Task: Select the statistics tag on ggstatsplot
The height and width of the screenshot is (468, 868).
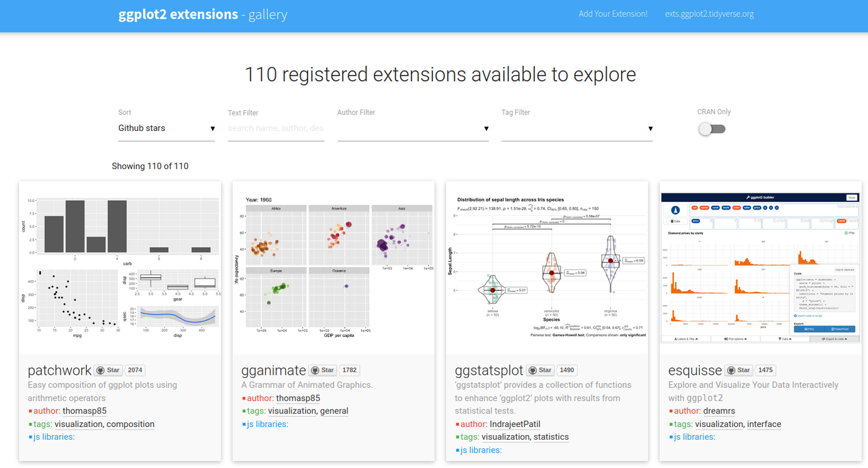Action: click(x=550, y=437)
